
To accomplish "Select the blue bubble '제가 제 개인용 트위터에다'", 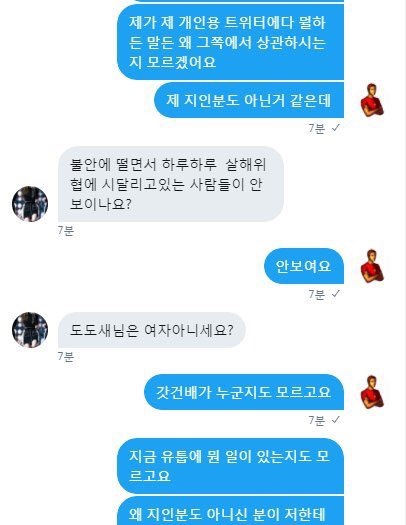I will point(231,42).
